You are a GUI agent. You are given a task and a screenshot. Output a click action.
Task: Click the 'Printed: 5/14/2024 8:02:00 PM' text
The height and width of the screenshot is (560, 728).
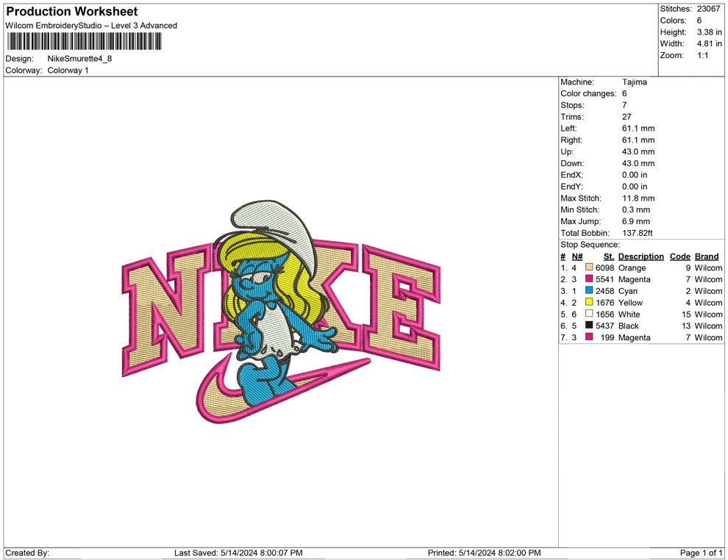point(485,553)
